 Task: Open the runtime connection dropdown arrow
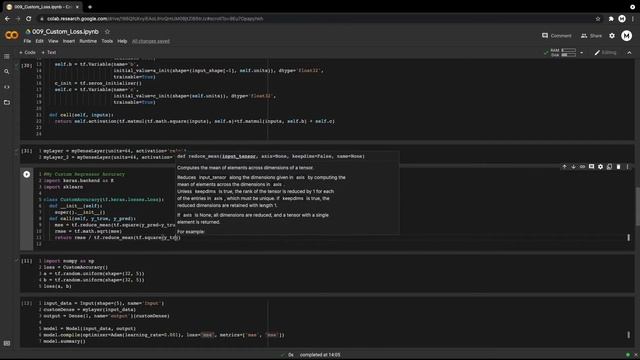coord(582,53)
